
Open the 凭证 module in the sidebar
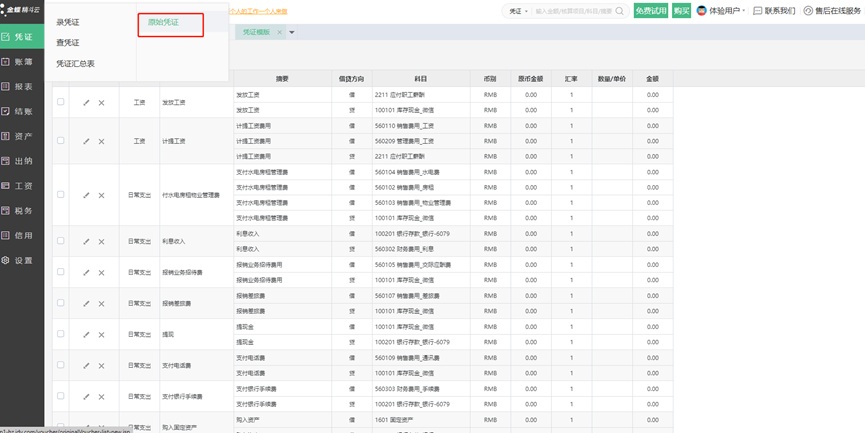(x=22, y=37)
